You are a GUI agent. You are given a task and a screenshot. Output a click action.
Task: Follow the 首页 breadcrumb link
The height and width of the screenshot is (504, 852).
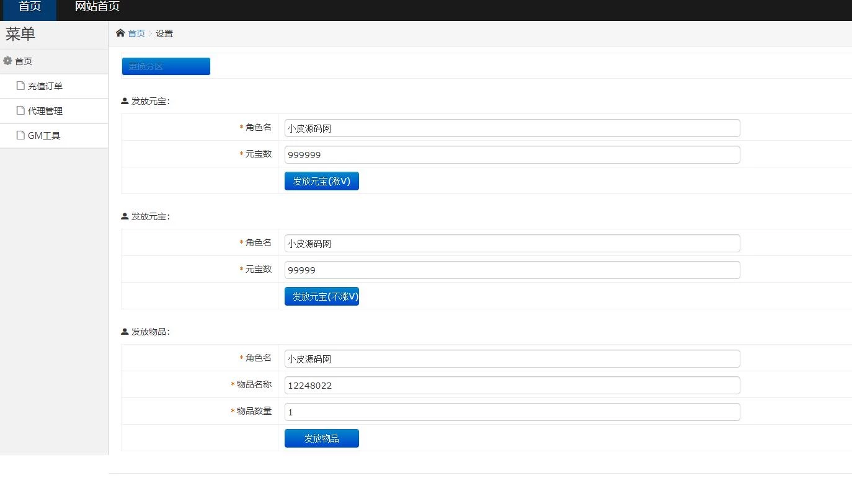(x=136, y=33)
